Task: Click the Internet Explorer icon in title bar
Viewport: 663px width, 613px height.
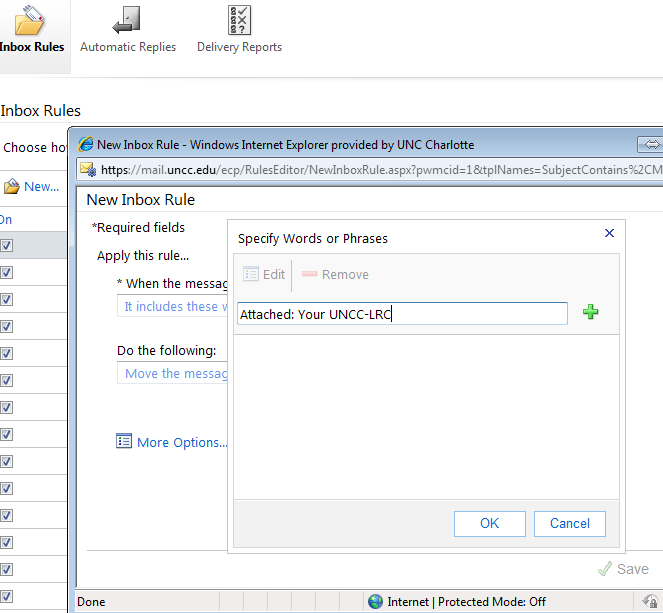Action: 85,144
